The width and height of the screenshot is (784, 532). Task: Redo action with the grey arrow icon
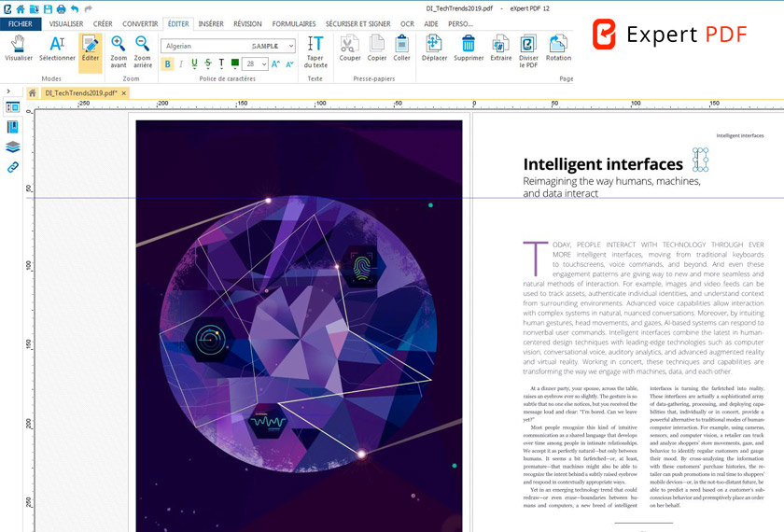89,8
